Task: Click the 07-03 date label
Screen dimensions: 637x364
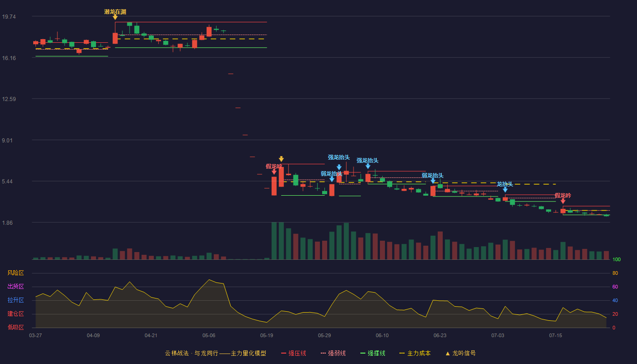Action: [498, 335]
